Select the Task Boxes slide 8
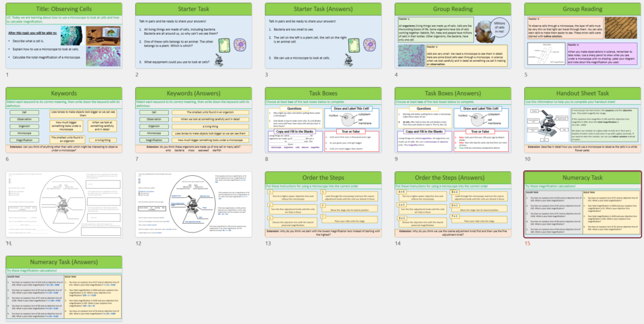Viewport: 644px width, 324px height. [323, 120]
